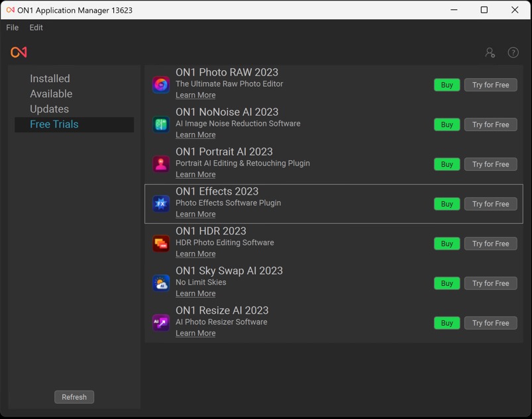Image resolution: width=532 pixels, height=419 pixels.
Task: Open the help question mark icon
Action: coord(513,52)
